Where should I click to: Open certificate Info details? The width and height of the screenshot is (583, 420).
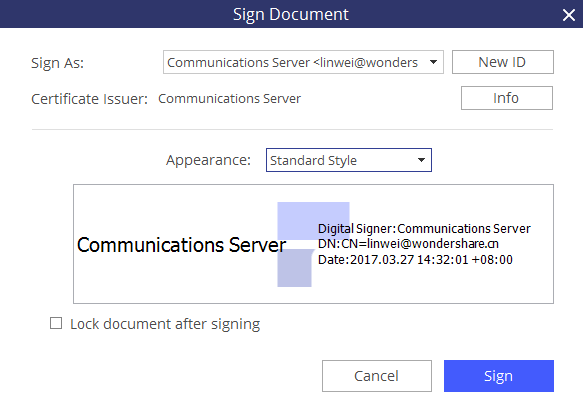(507, 98)
